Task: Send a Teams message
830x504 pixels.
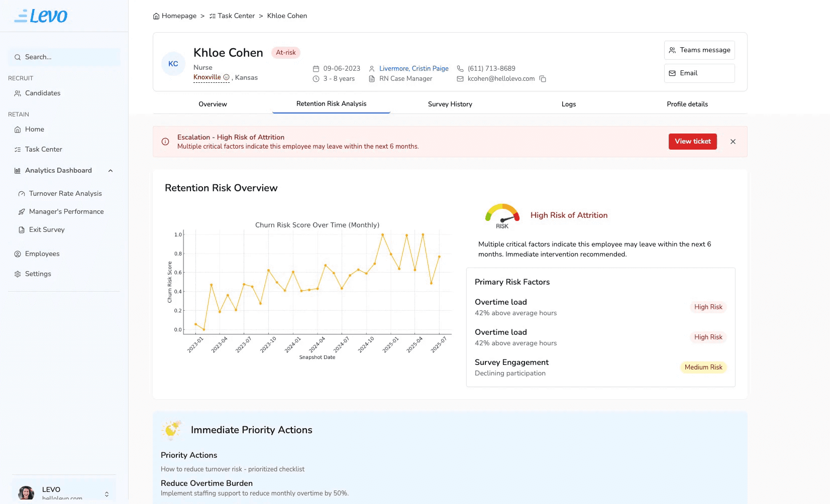Action: [x=699, y=50]
